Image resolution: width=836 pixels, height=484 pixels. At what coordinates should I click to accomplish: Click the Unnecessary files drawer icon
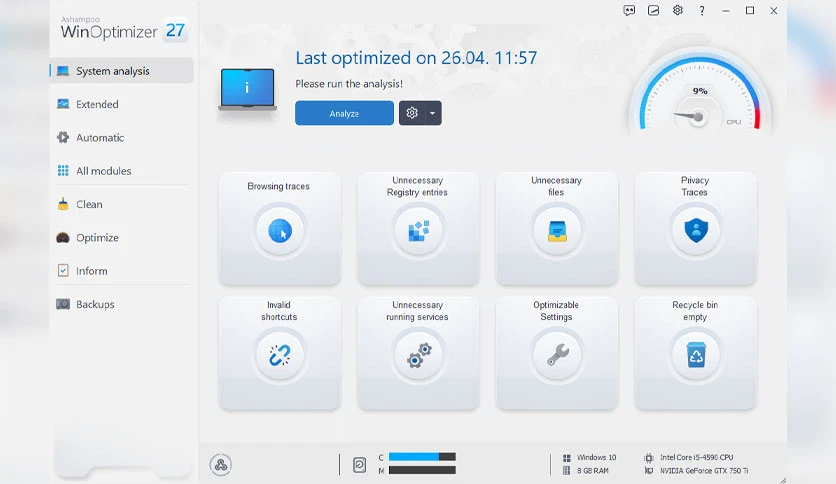[x=557, y=231]
